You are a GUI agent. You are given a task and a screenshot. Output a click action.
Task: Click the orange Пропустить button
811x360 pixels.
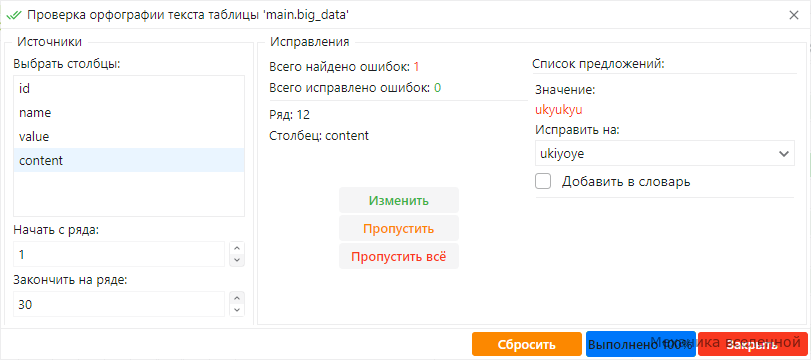coord(399,229)
